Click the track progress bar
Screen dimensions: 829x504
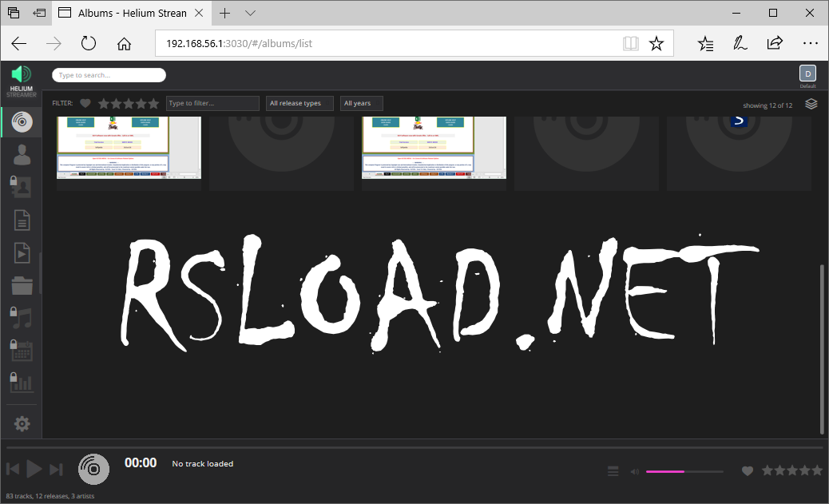point(414,447)
